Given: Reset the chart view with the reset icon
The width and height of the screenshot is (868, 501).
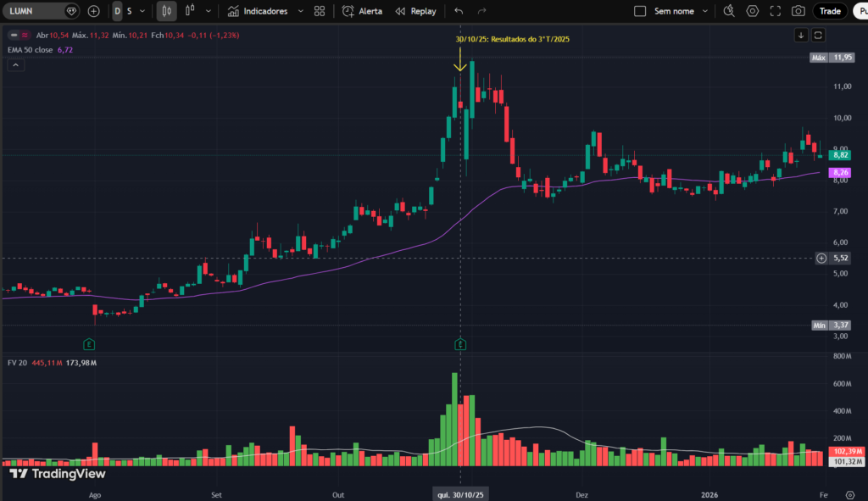Looking at the screenshot, I should click(x=819, y=35).
